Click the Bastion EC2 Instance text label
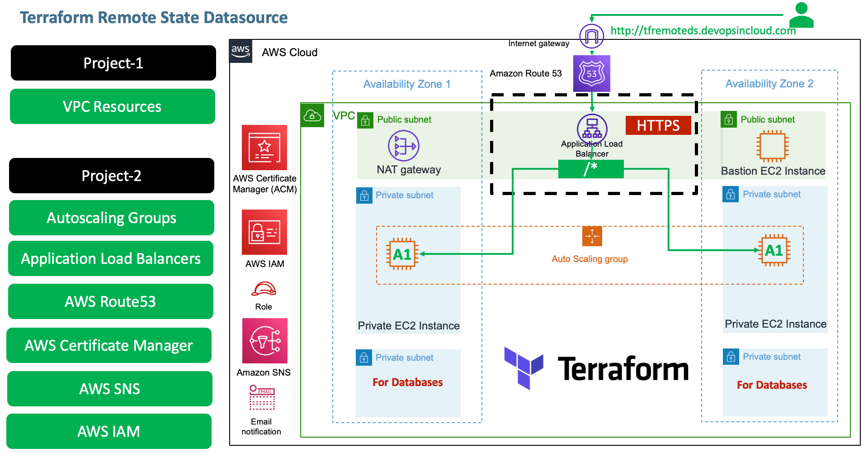Screen dimensions: 868x453 [x=773, y=171]
